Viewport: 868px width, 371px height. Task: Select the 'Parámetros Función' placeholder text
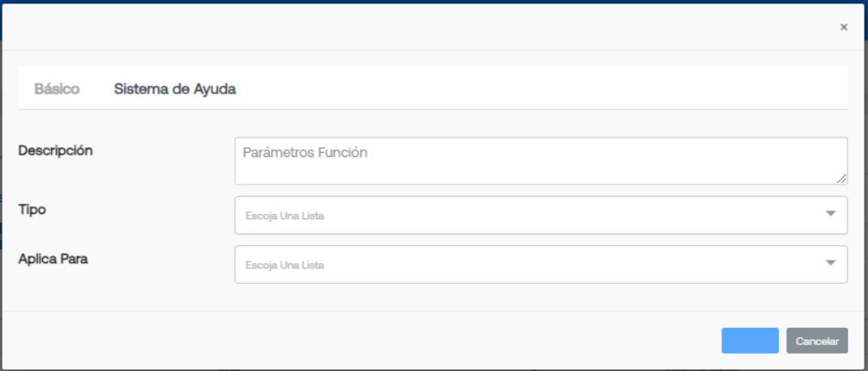click(x=305, y=153)
